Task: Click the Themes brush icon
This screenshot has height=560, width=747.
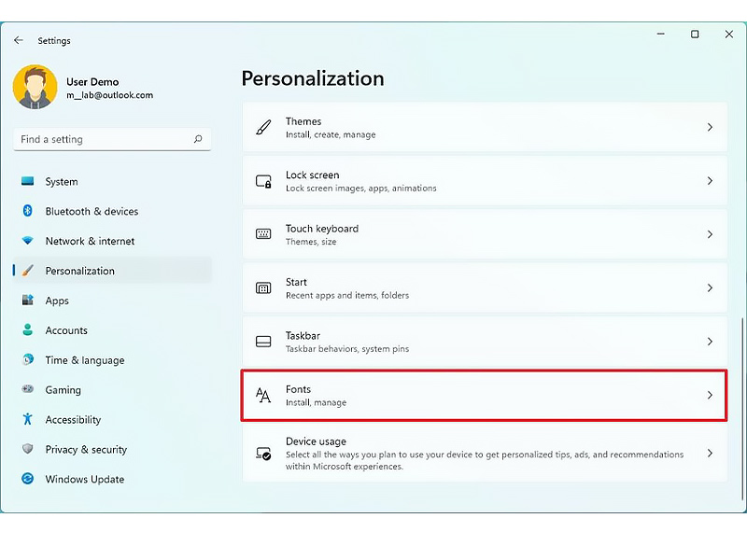Action: (x=263, y=127)
